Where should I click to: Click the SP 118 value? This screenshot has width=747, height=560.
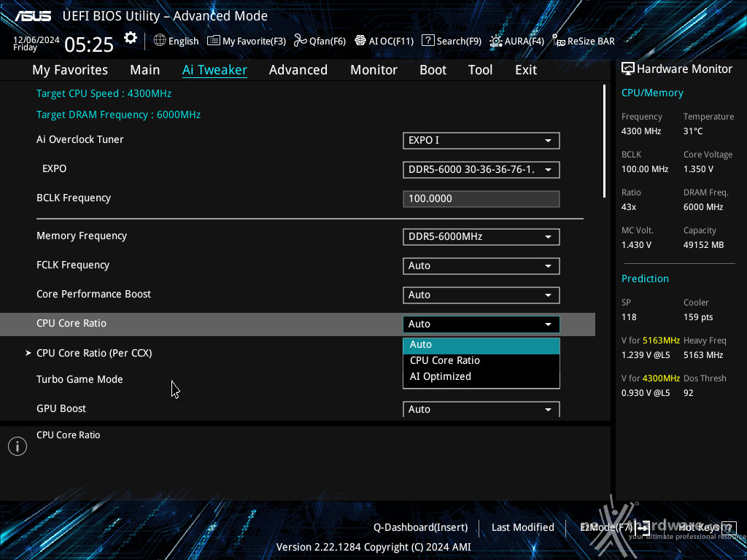click(629, 317)
